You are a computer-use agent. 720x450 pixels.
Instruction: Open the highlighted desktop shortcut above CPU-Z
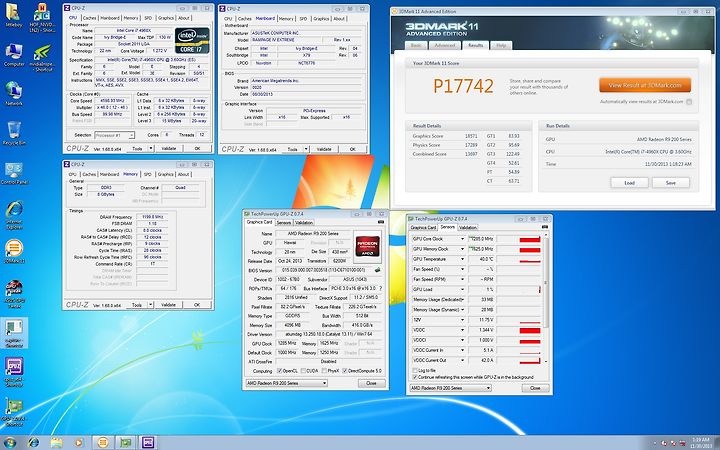point(14,333)
